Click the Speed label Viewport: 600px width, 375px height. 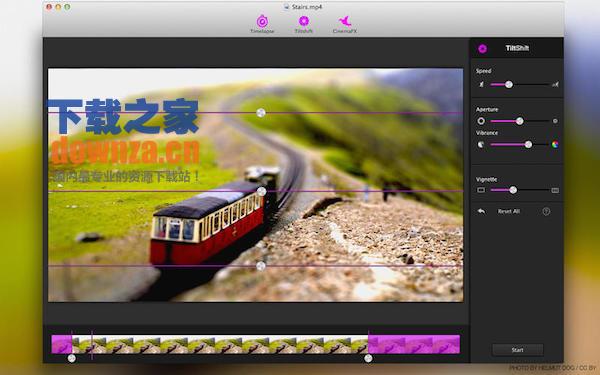484,71
